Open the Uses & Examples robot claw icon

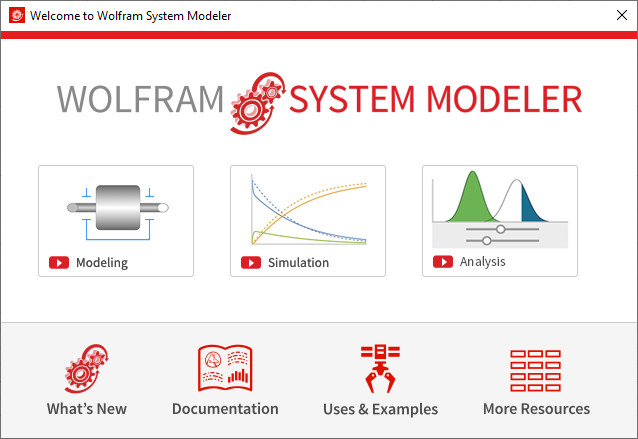point(380,369)
